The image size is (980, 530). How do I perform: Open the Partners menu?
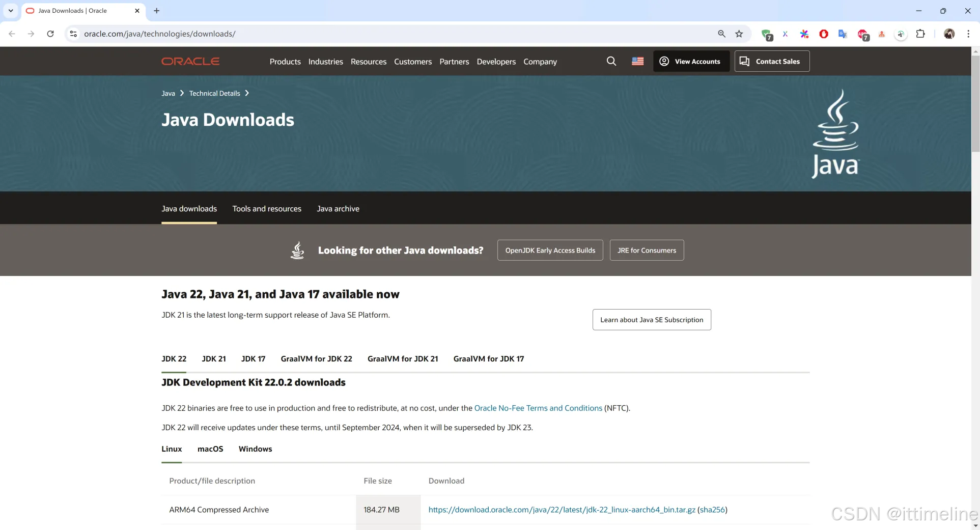point(454,62)
